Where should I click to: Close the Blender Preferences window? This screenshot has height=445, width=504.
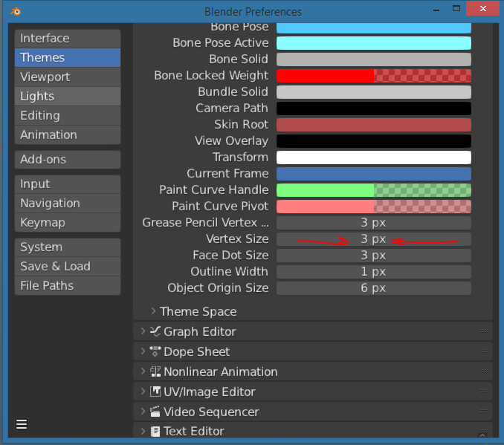[482, 9]
